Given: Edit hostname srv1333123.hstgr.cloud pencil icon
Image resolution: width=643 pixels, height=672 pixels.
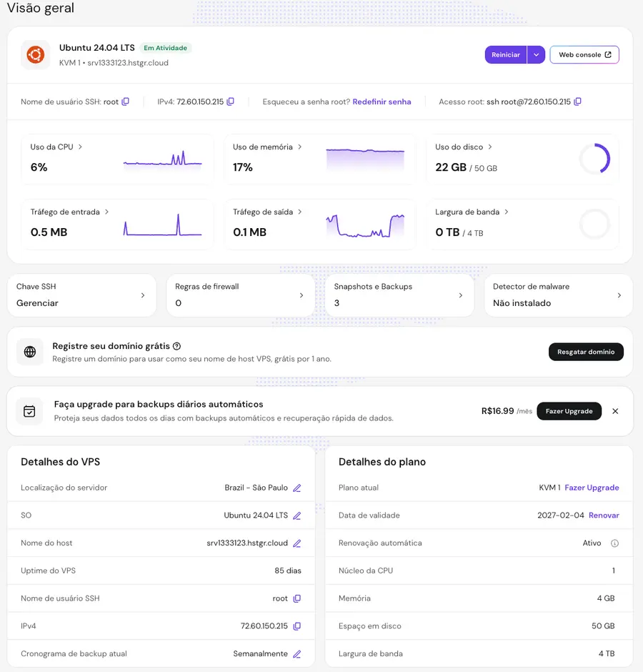Looking at the screenshot, I should tap(297, 543).
